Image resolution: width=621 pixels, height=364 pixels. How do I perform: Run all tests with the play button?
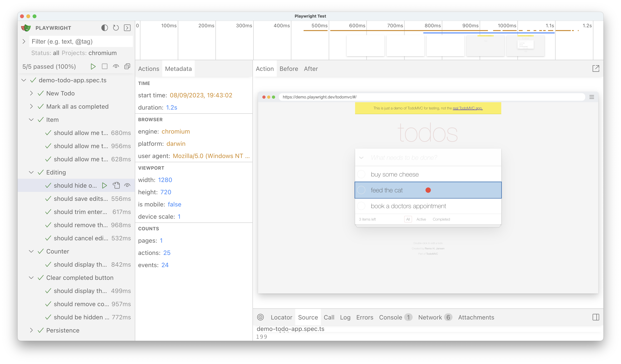93,66
